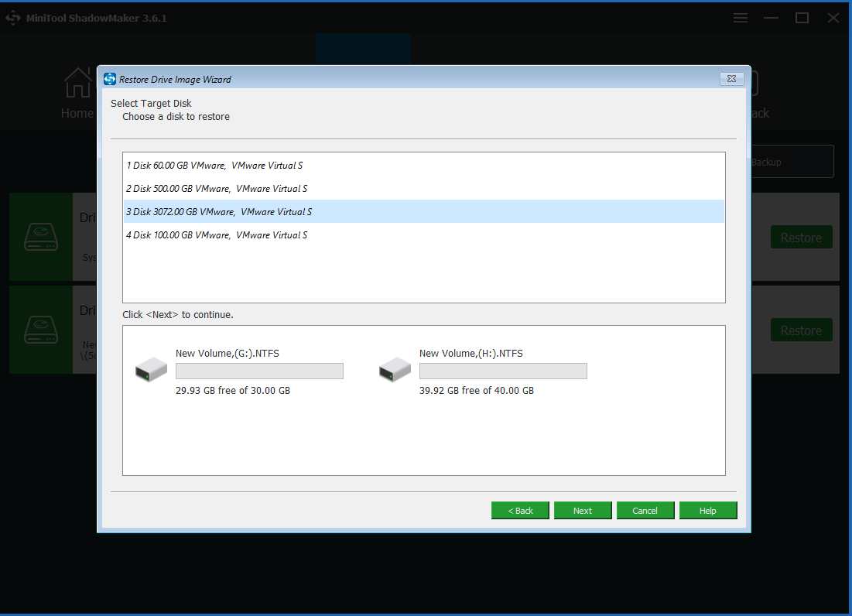
Task: Open the MiniTool ShadowMaker hamburger menu
Action: pyautogui.click(x=740, y=18)
